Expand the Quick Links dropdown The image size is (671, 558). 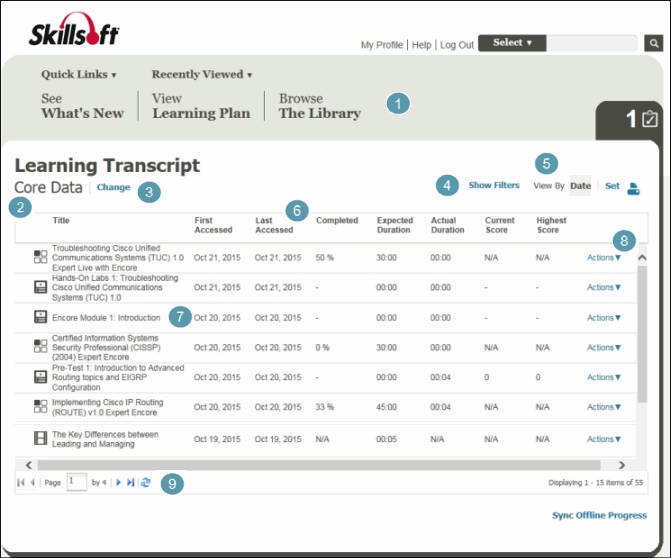79,74
